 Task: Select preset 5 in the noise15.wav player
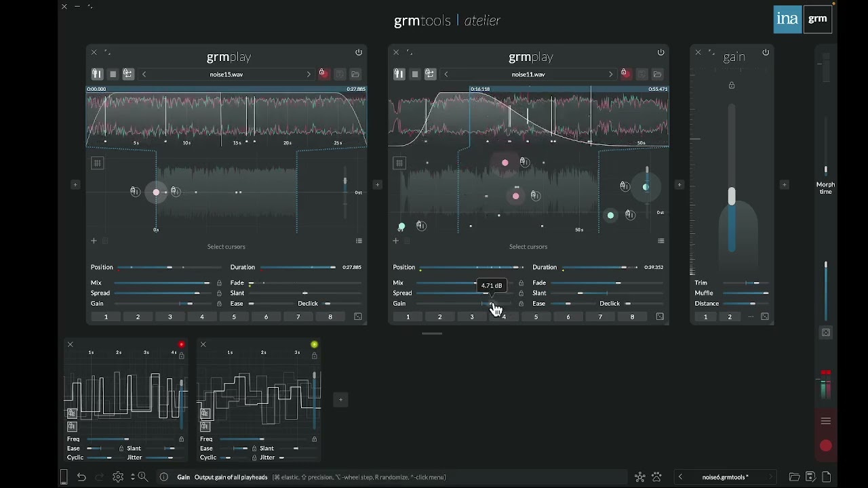tap(234, 317)
